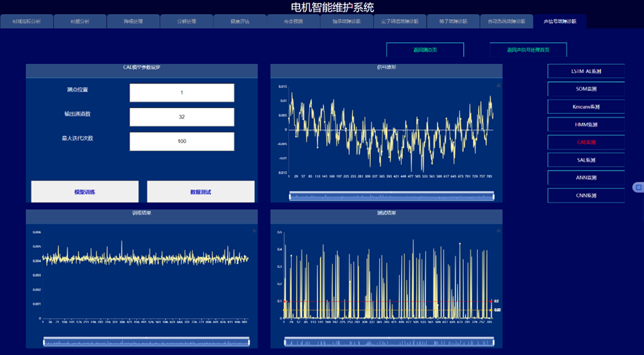The height and width of the screenshot is (355, 644).
Task: Select the Kmeans监测 button
Action: point(586,106)
